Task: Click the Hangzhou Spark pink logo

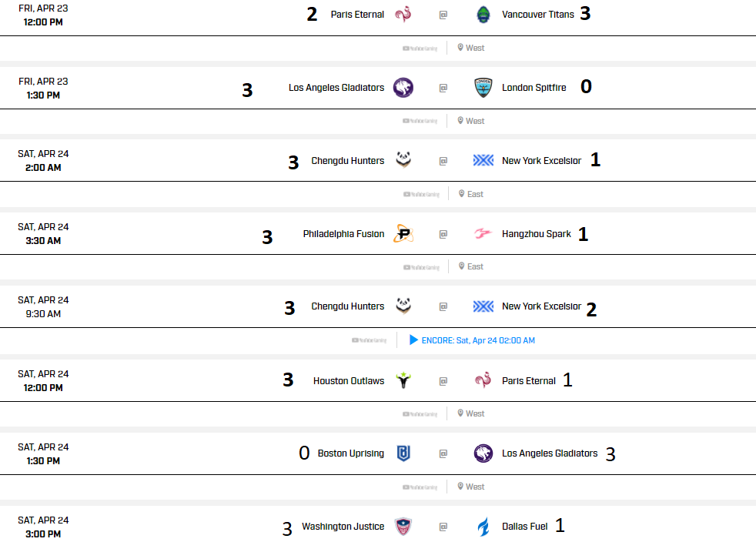Action: [483, 234]
